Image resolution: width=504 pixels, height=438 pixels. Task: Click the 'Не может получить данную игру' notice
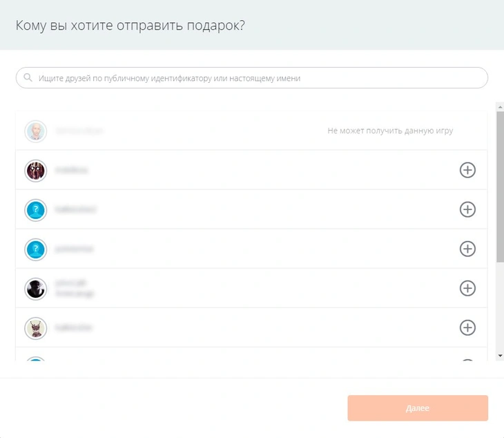[x=390, y=131]
